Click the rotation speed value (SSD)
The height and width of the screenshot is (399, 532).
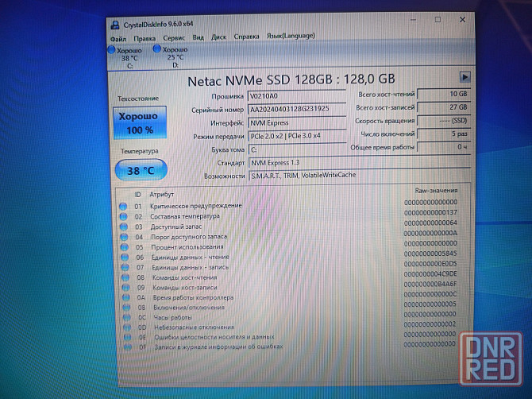[444, 121]
